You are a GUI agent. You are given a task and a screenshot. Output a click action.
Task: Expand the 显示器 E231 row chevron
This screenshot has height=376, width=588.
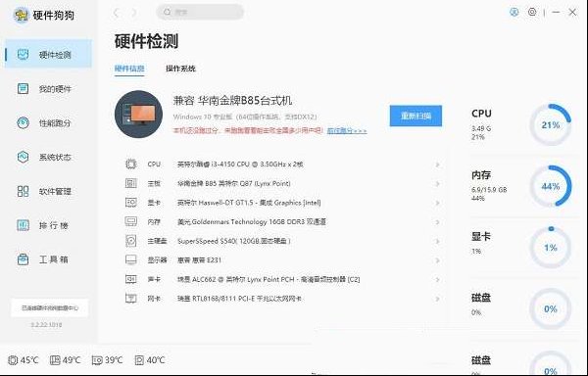point(437,260)
